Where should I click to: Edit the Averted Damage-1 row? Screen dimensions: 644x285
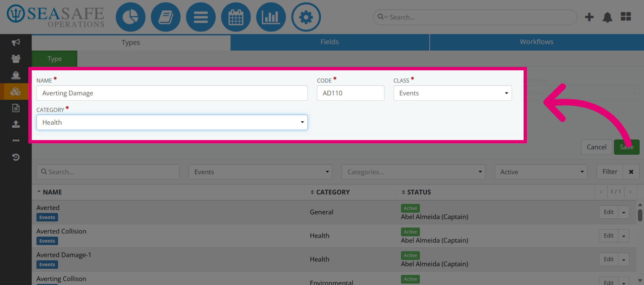(608, 260)
